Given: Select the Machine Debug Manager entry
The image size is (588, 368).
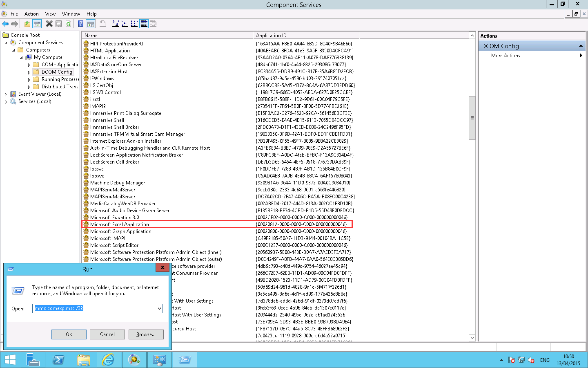Looking at the screenshot, I should tap(117, 183).
